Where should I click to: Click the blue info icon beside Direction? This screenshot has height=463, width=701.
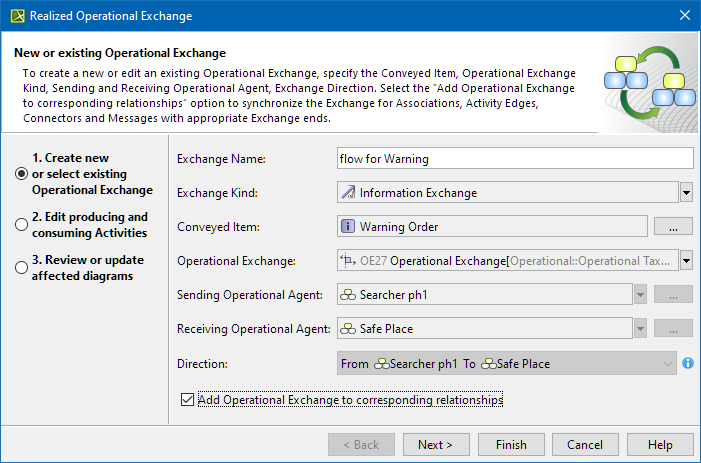[x=688, y=363]
